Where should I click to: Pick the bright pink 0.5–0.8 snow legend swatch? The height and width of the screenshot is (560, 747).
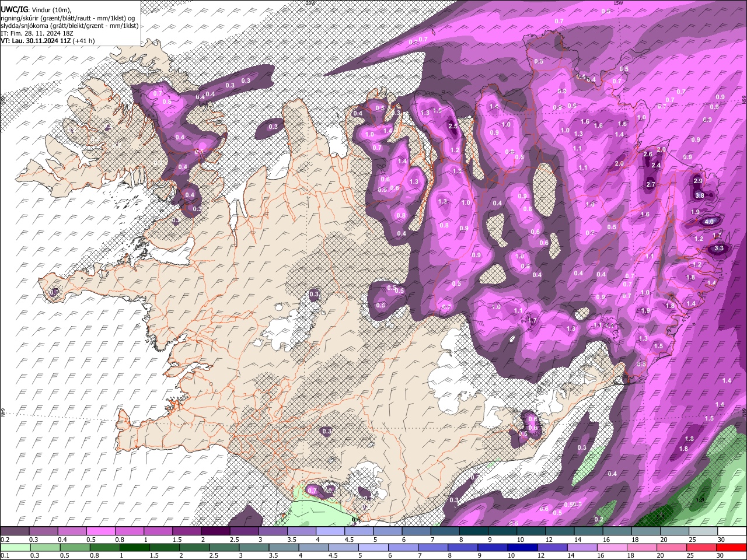tap(101, 531)
